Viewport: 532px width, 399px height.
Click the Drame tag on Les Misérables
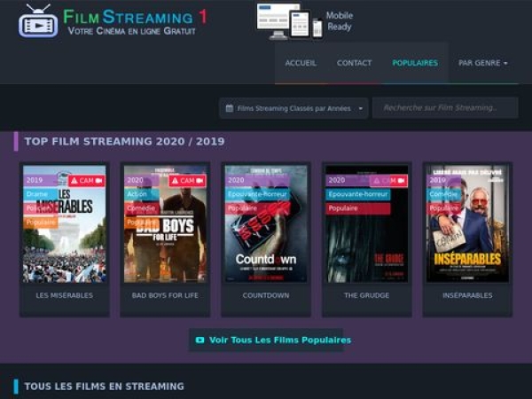pos(41,194)
